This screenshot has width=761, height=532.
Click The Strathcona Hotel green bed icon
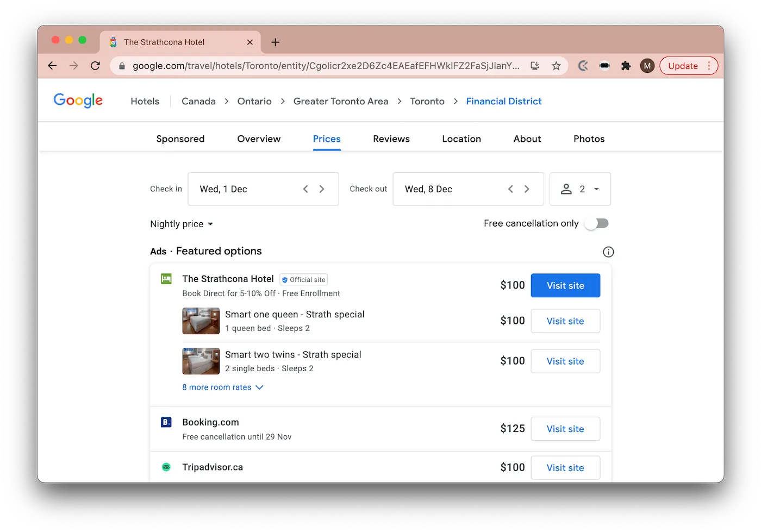166,279
